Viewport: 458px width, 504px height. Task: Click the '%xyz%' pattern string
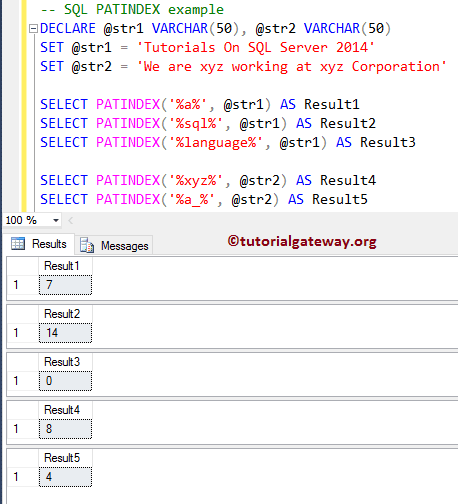pos(196,181)
